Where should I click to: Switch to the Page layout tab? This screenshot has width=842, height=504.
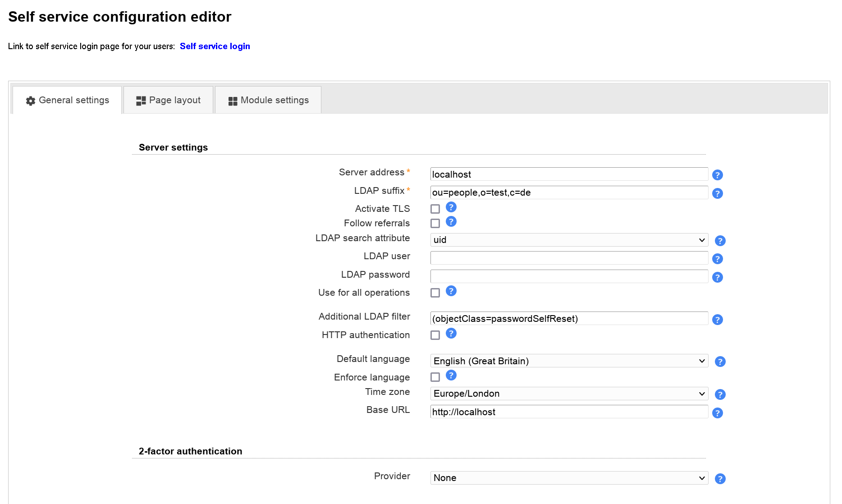[169, 100]
